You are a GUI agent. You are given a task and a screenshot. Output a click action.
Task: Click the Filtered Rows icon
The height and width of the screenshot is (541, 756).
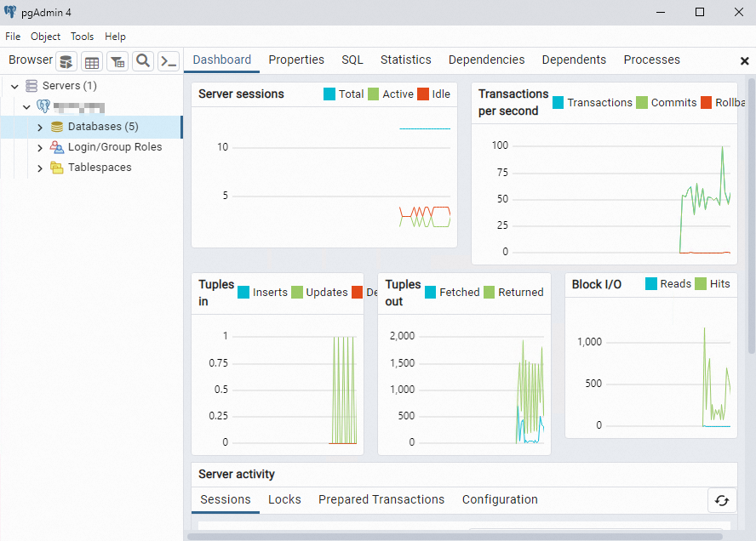(117, 61)
